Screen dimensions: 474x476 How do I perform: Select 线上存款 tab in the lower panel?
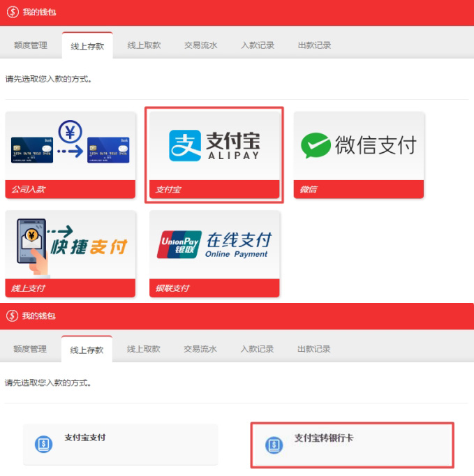pos(87,349)
